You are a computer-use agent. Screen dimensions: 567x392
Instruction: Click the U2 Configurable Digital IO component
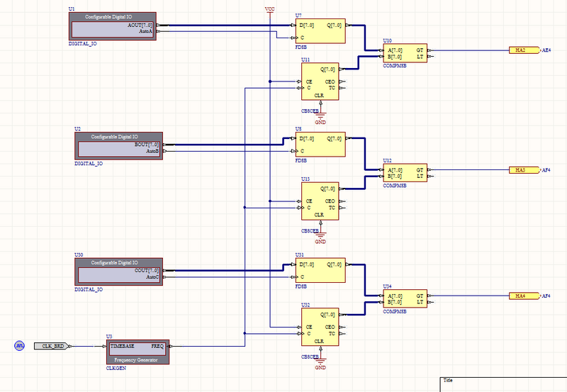click(118, 145)
